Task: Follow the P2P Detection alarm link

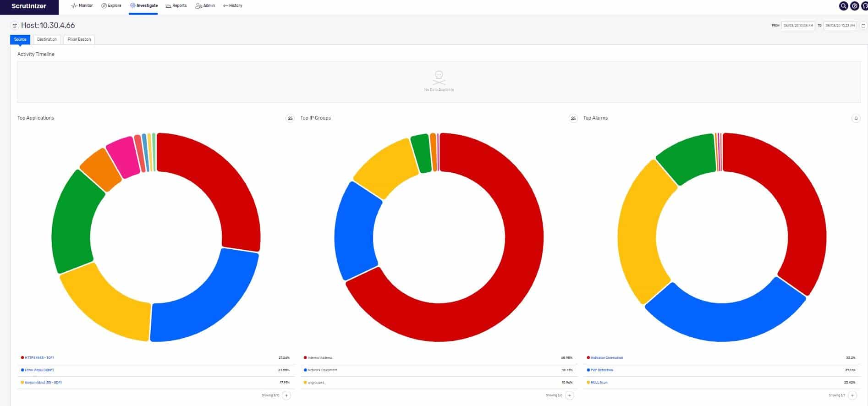Action: point(602,370)
